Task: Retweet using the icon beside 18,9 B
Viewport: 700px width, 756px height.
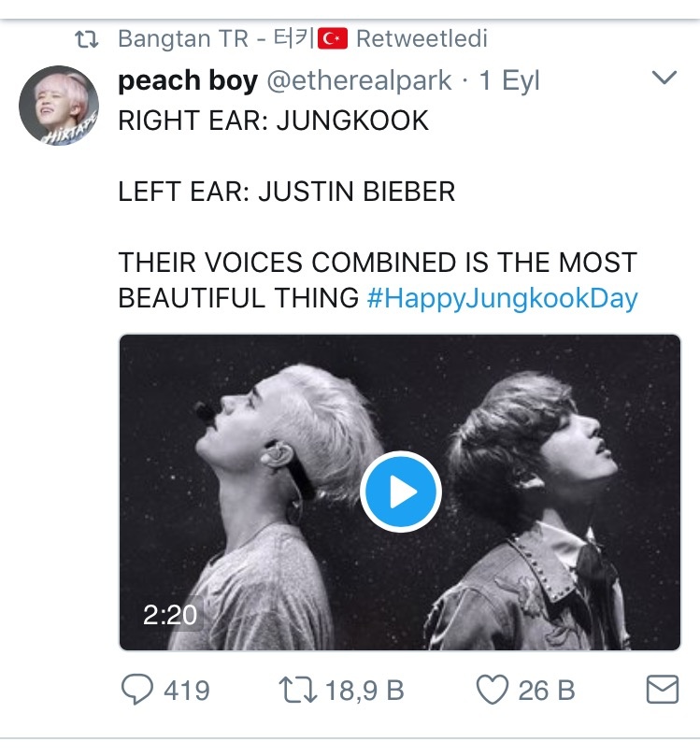Action: point(297,691)
